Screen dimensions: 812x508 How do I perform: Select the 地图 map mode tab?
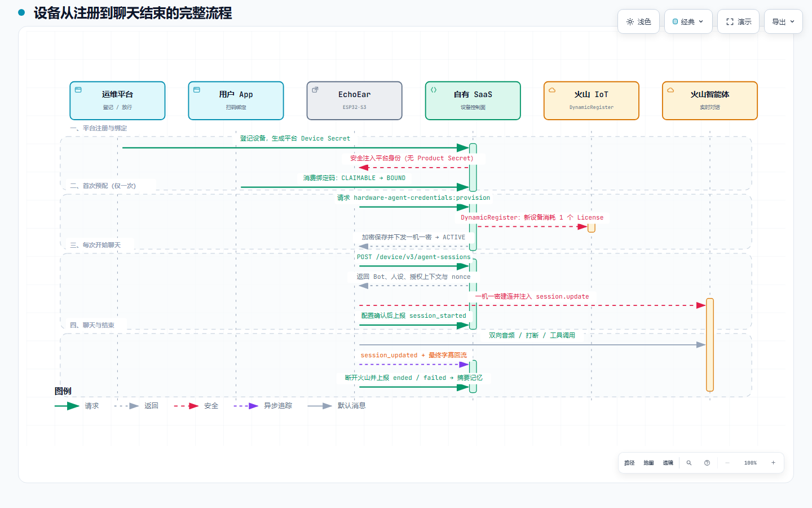click(648, 463)
